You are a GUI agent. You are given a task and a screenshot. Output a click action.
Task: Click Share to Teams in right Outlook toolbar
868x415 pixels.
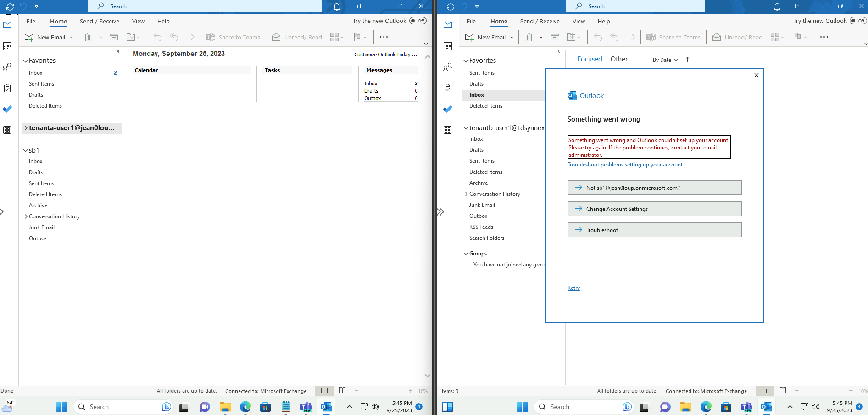tap(673, 37)
